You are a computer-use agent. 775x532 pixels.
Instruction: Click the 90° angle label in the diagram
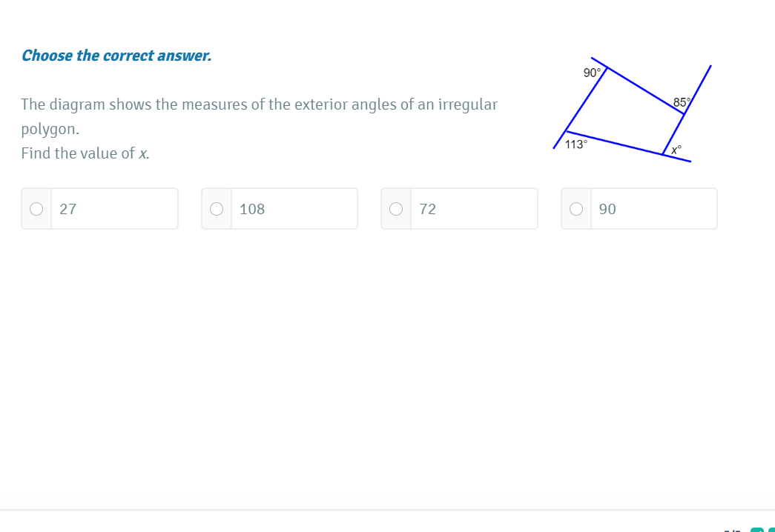click(592, 73)
